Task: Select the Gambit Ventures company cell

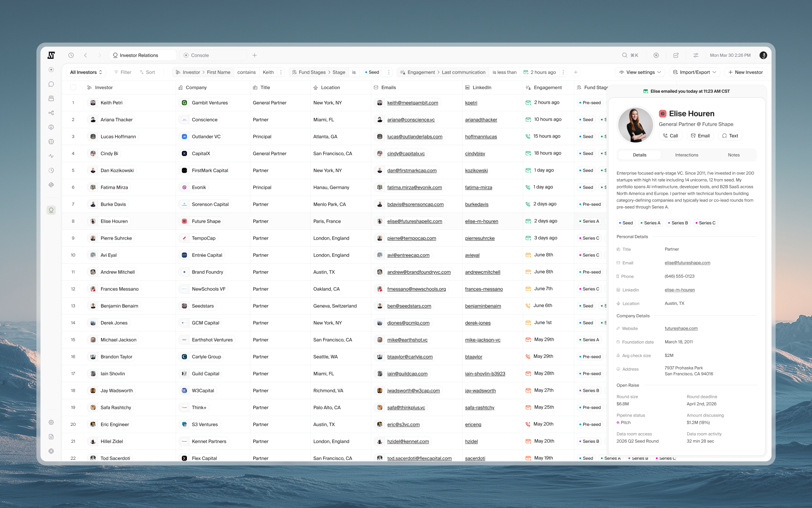Action: [213, 103]
